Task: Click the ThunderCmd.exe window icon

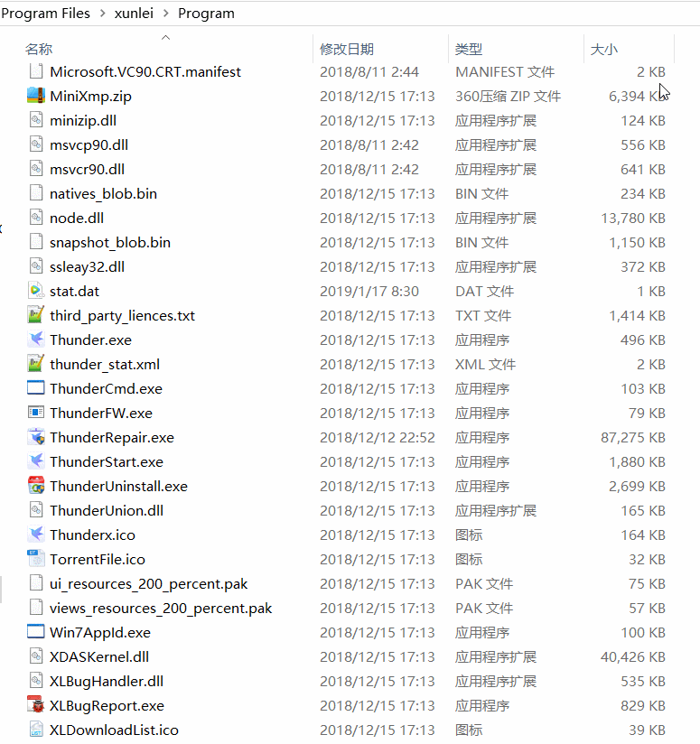Action: (36, 388)
